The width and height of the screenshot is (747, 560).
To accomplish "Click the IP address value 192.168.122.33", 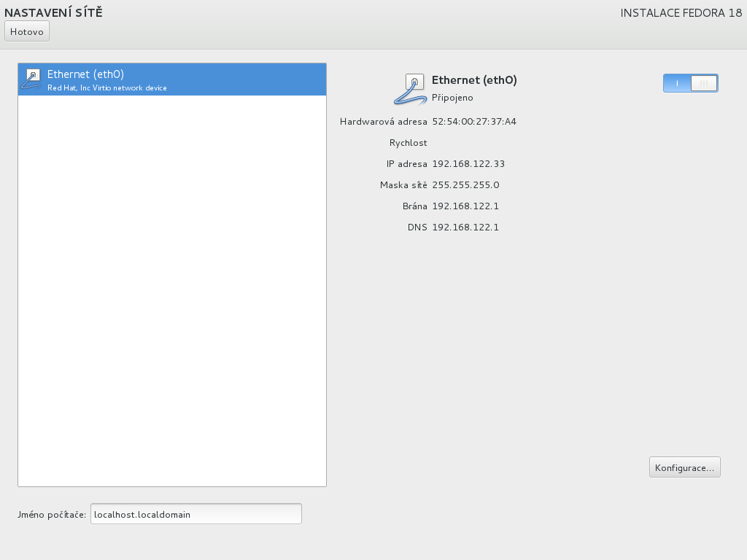I will coord(468,164).
